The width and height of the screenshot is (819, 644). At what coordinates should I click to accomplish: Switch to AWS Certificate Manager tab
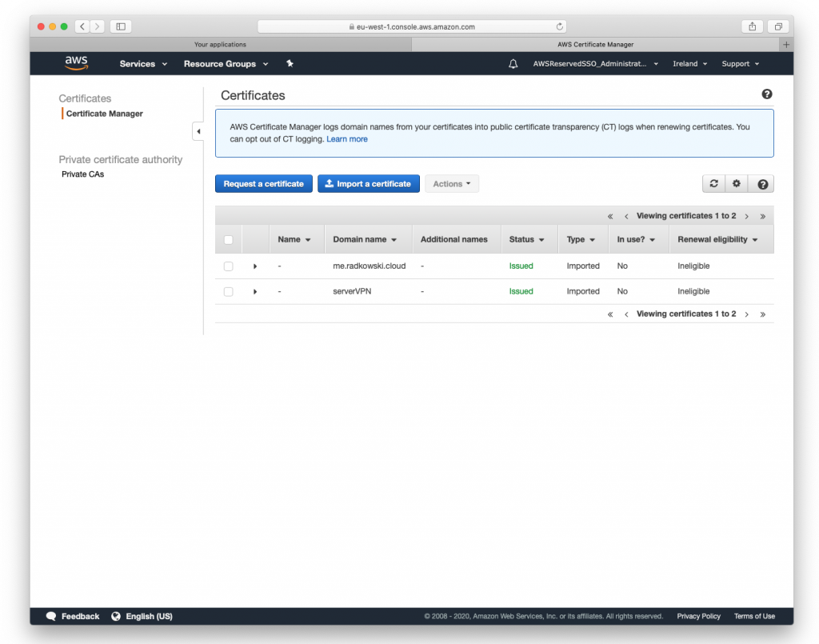click(x=595, y=44)
